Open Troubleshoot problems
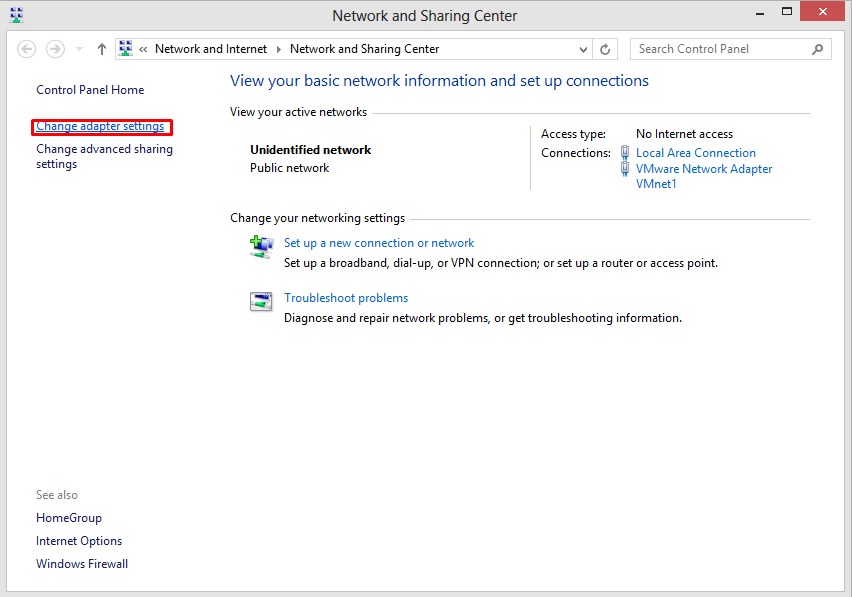852x597 pixels. pyautogui.click(x=346, y=298)
